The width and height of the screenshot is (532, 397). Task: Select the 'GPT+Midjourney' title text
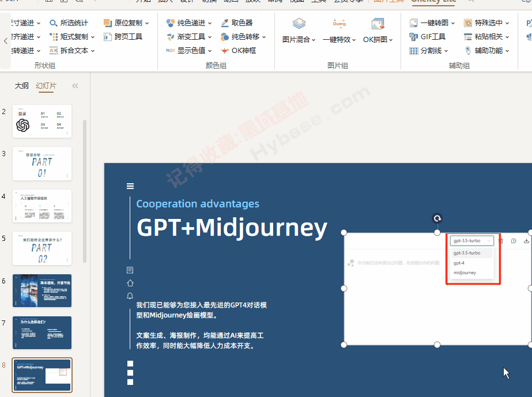coord(232,228)
